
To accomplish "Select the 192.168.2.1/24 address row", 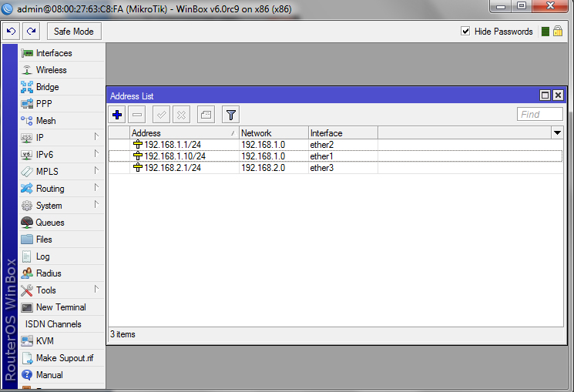I will tap(336, 168).
